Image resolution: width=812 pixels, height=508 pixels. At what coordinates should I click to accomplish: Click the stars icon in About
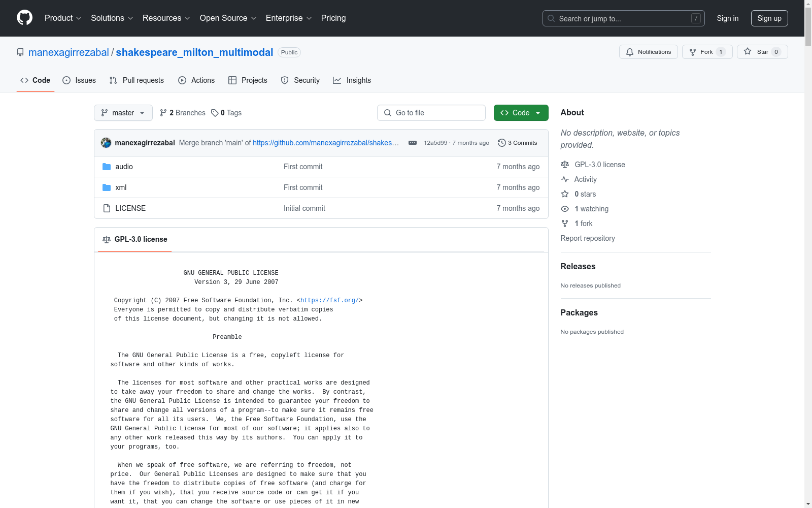click(565, 194)
